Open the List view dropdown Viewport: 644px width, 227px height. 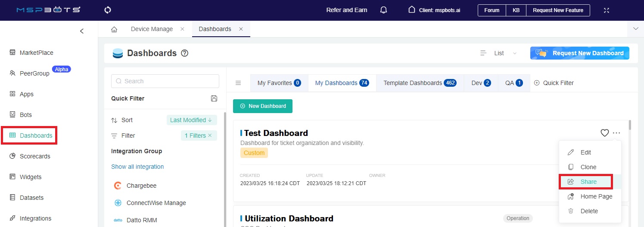(499, 53)
